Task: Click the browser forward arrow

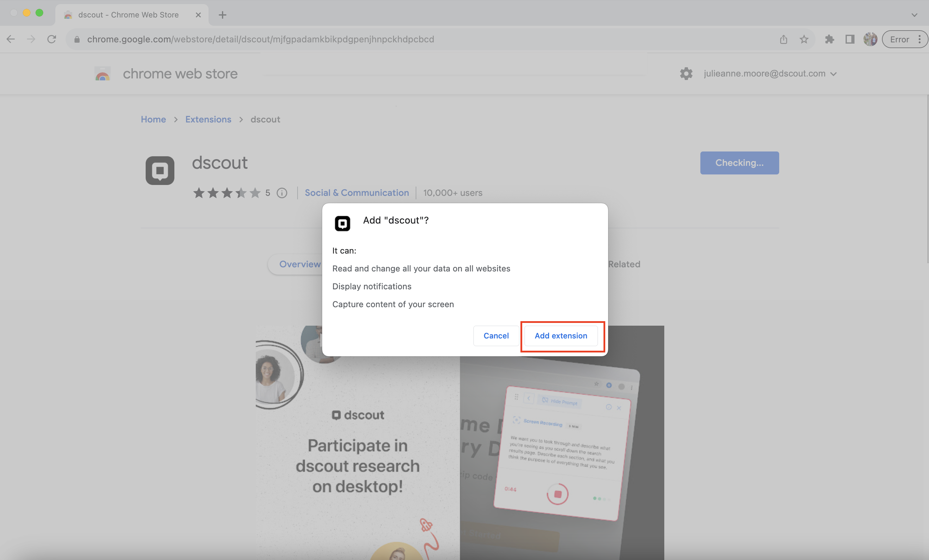Action: [x=31, y=39]
